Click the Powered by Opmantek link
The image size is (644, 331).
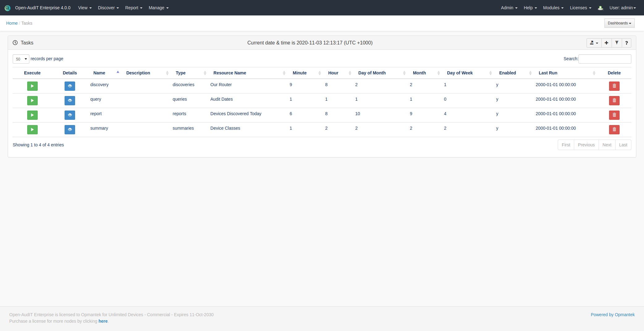[x=612, y=315]
